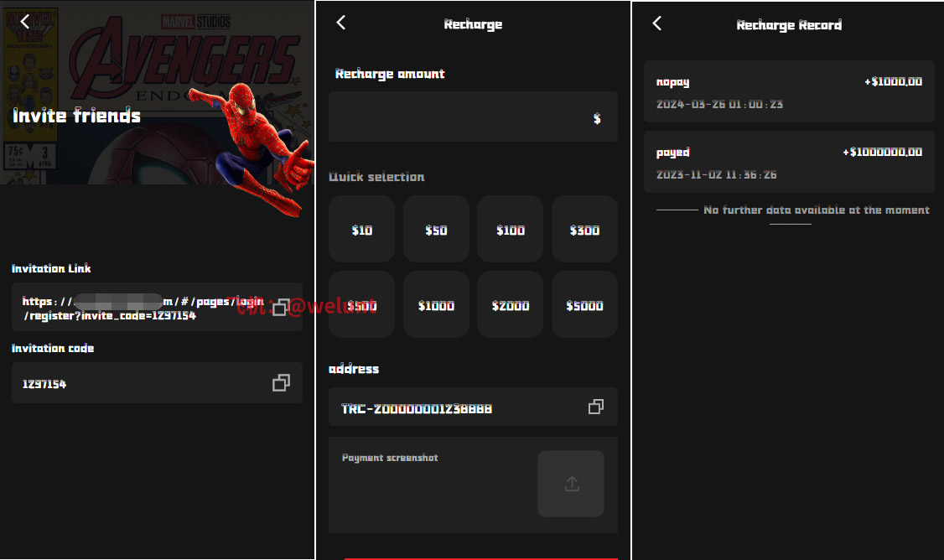The width and height of the screenshot is (944, 560).
Task: Click the Payment screenshot label
Action: pyautogui.click(x=390, y=458)
